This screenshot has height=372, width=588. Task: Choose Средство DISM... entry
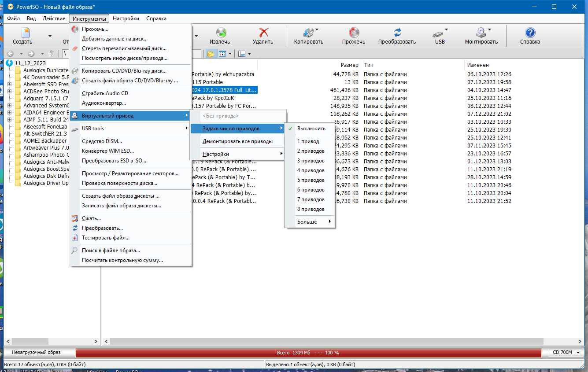point(130,141)
